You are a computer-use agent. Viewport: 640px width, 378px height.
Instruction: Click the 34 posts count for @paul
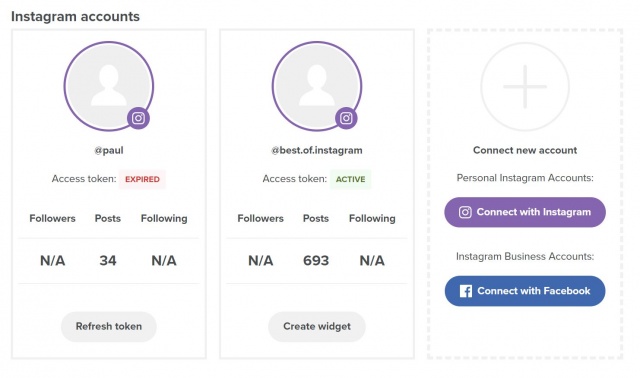[x=108, y=260]
